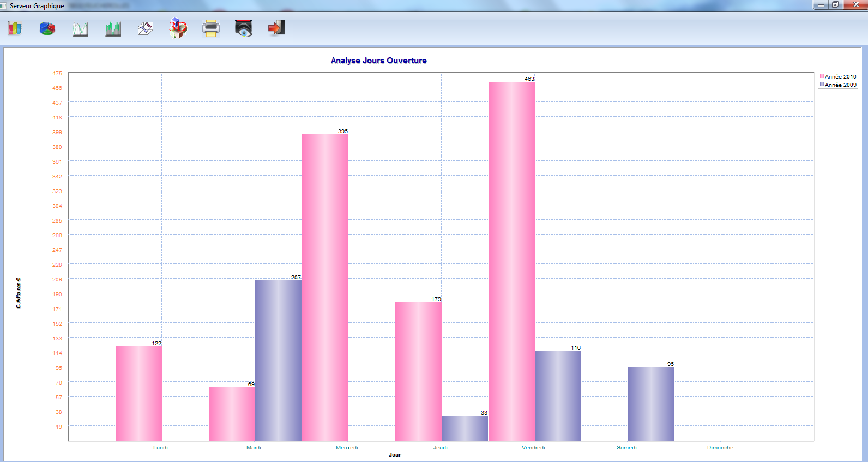
Task: Select the Vendredi 2010 bar labeled 463
Action: (x=511, y=262)
